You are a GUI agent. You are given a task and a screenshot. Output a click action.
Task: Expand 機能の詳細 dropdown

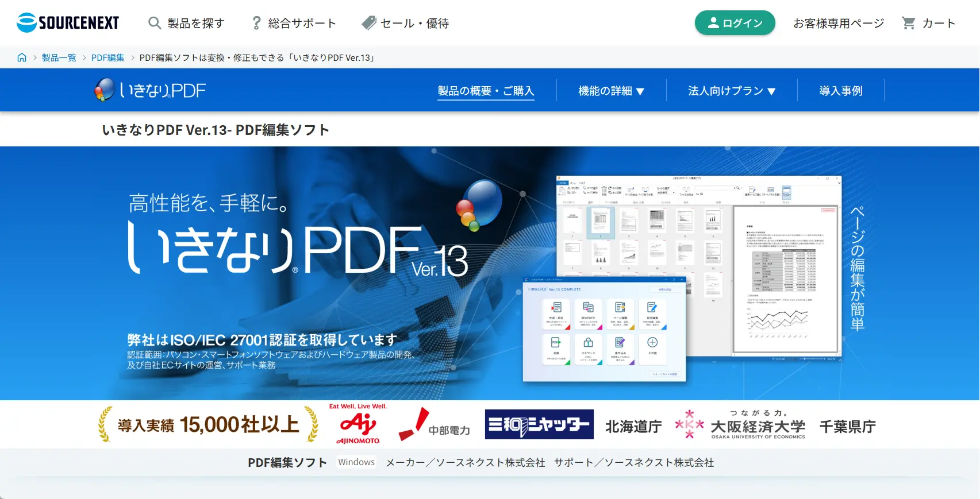(611, 91)
